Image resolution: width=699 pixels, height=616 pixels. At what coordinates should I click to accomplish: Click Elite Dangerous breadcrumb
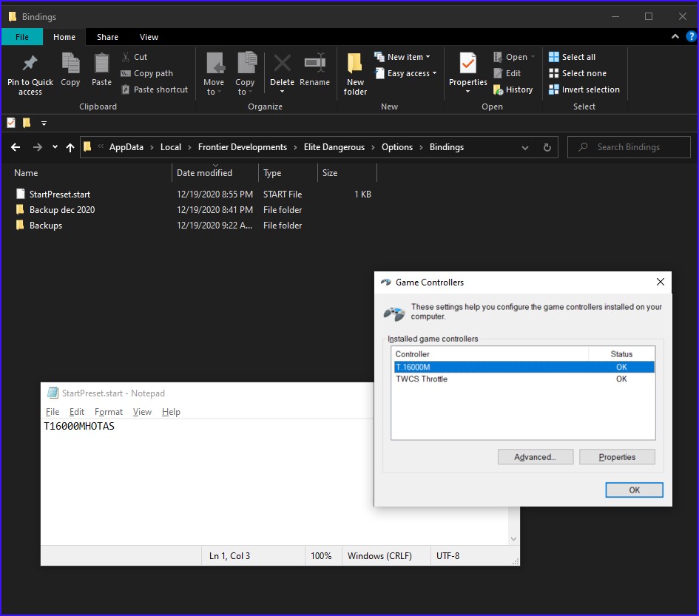click(x=334, y=147)
